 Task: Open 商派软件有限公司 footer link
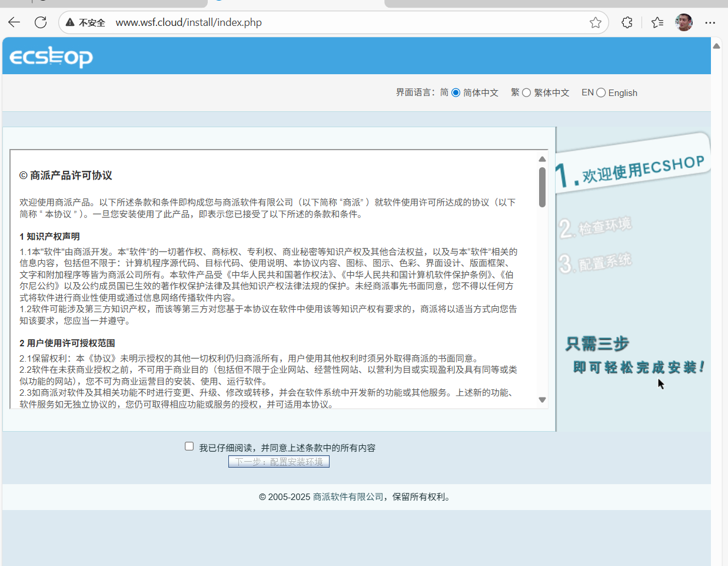click(348, 497)
